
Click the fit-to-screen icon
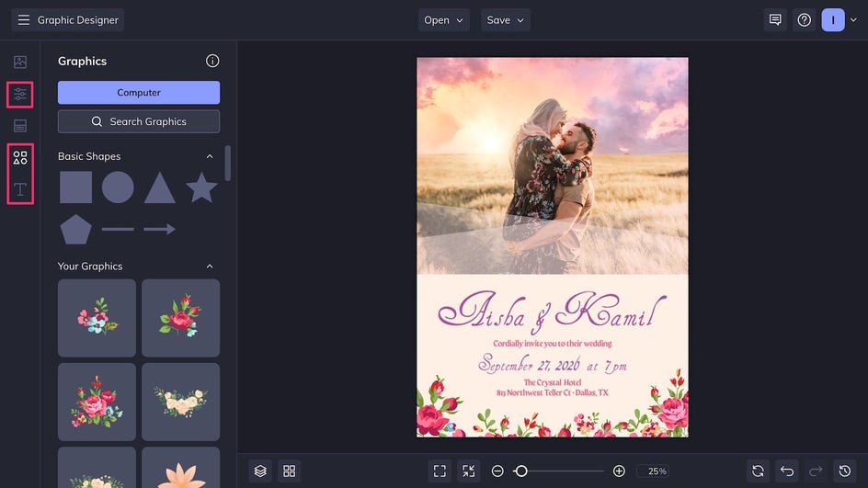(440, 471)
